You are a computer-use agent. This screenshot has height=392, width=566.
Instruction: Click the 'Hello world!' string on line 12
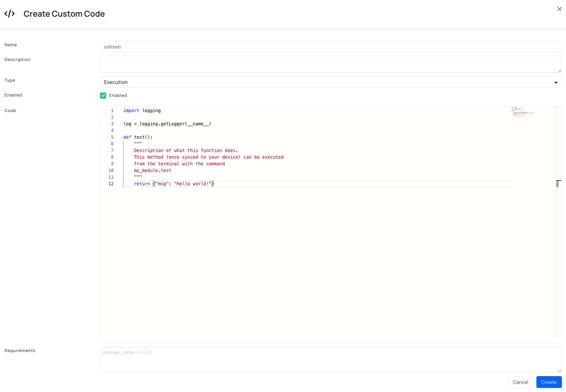click(x=193, y=184)
